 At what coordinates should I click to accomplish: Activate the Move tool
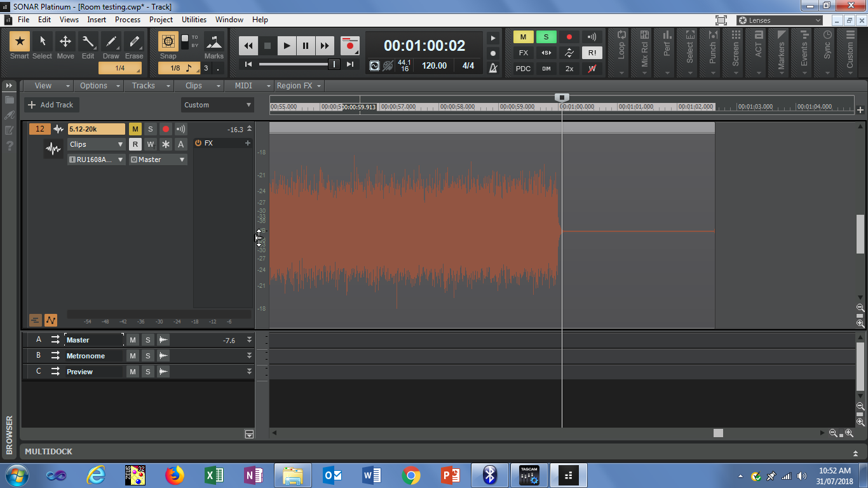click(65, 42)
